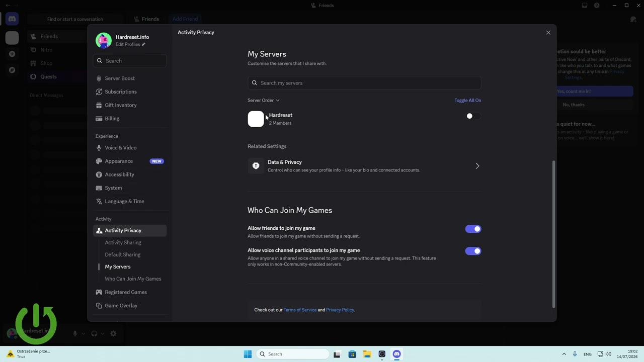Click the Discord help question-mark icon

pos(597,6)
